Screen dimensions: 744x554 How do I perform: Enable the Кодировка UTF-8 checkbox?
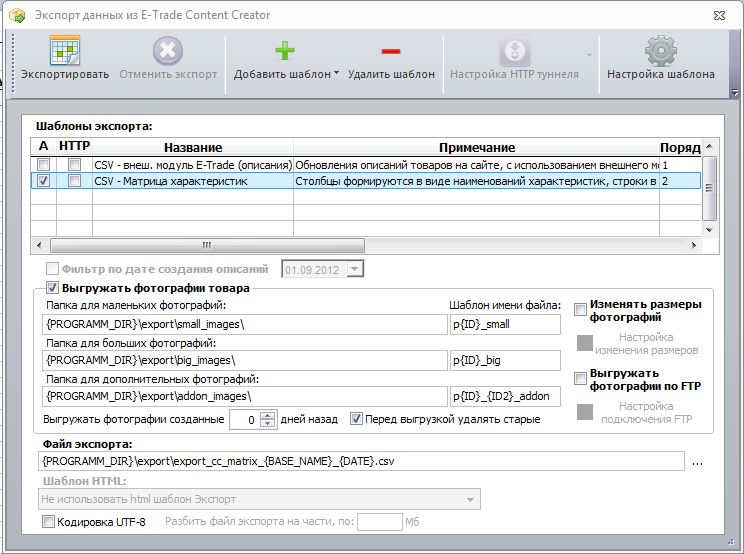(x=48, y=522)
